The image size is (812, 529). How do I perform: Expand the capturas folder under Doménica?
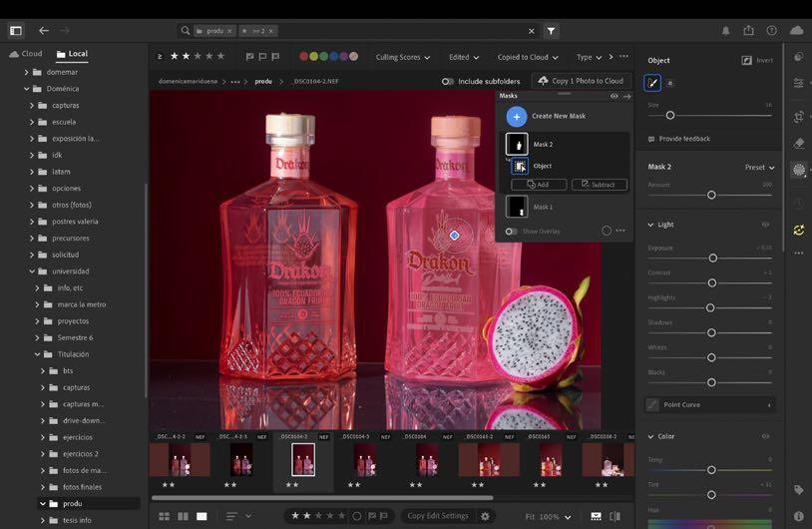click(x=32, y=105)
